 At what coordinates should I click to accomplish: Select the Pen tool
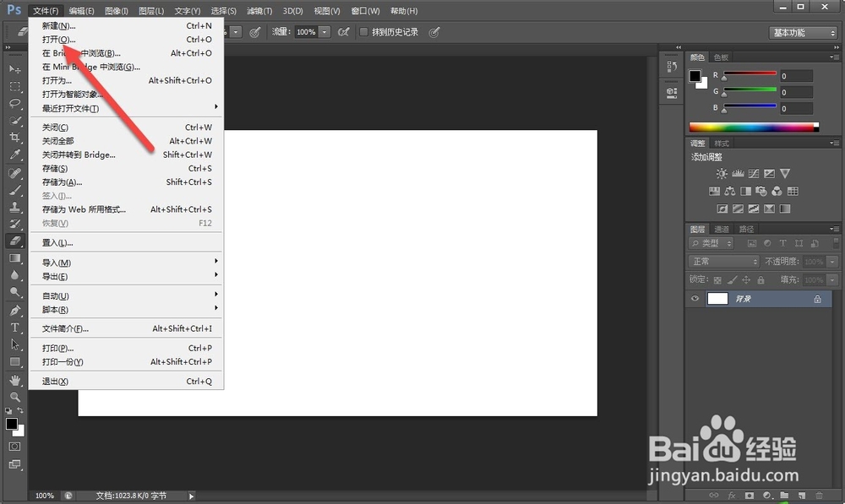pos(14,311)
